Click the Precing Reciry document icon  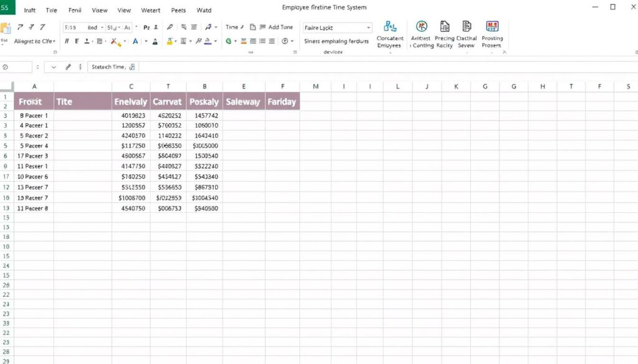(x=445, y=27)
